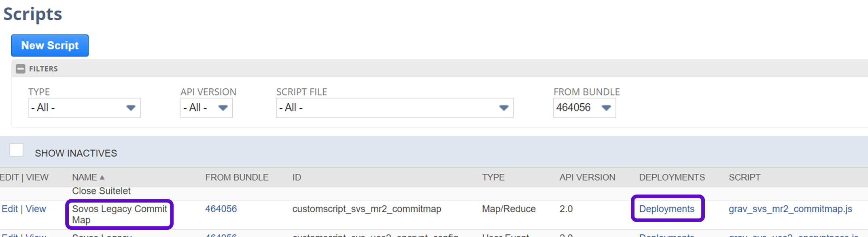Open the grav_svs_mr2_commitmap.js script file
Viewport: 868px width, 237px height.
(790, 209)
